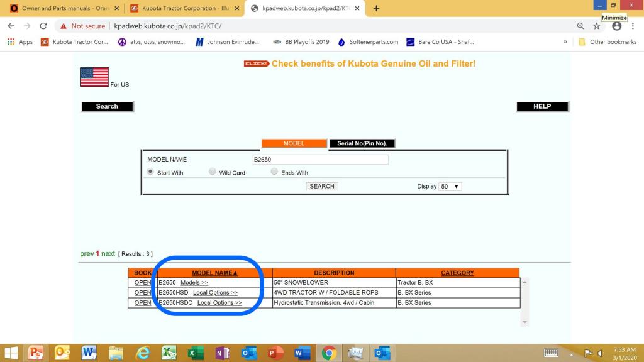Click the black Search button

tap(107, 106)
